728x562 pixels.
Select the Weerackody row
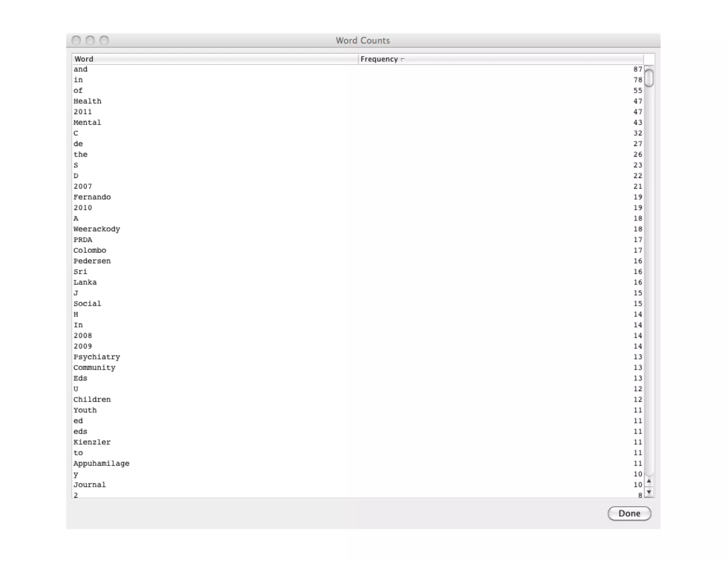[97, 229]
